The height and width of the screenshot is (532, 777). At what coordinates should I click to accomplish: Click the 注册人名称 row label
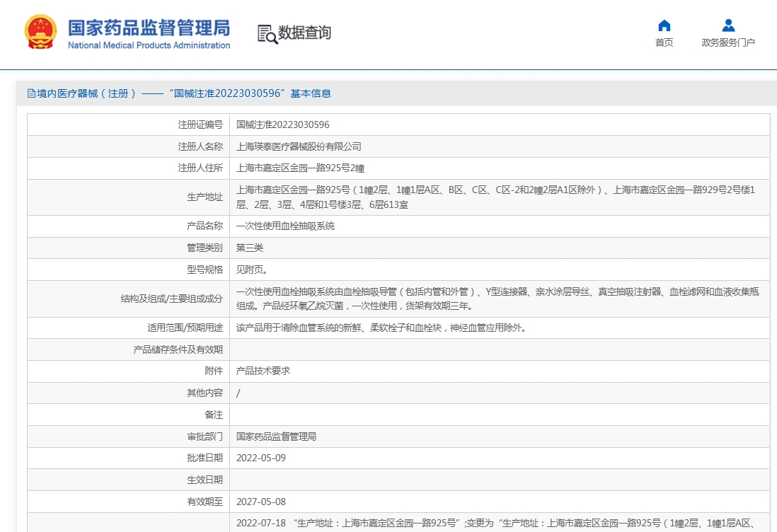pyautogui.click(x=201, y=146)
